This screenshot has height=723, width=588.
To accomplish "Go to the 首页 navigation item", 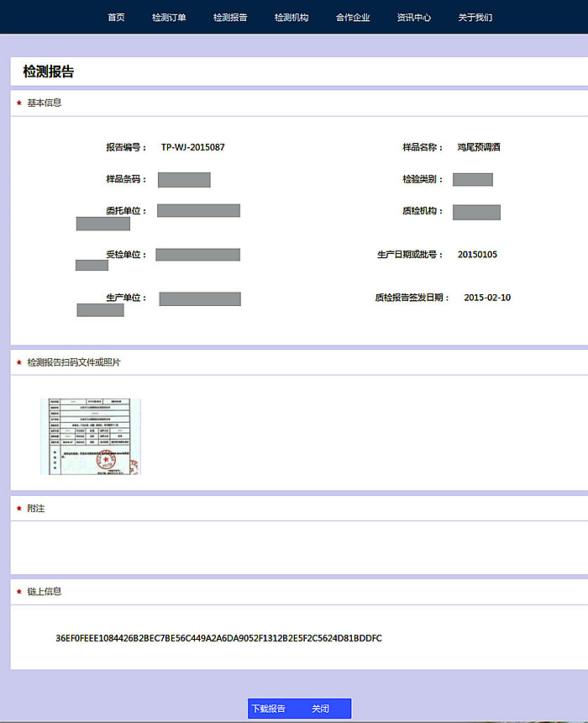I will 116,18.
